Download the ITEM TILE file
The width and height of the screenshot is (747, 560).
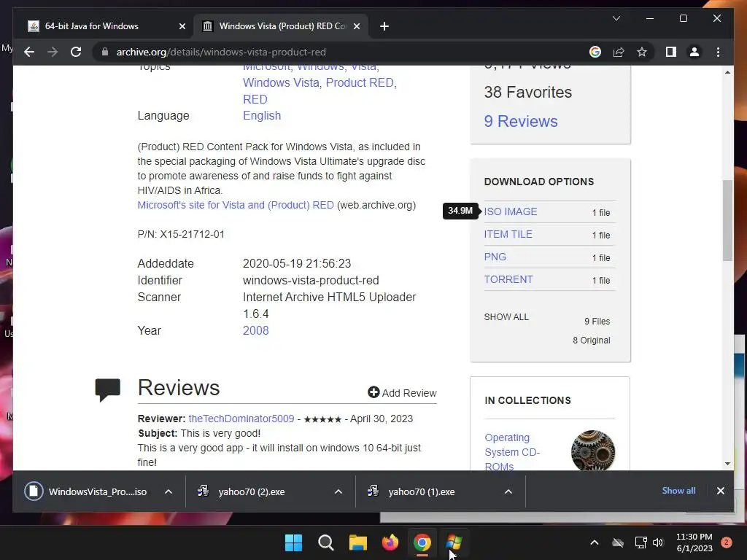tap(508, 234)
